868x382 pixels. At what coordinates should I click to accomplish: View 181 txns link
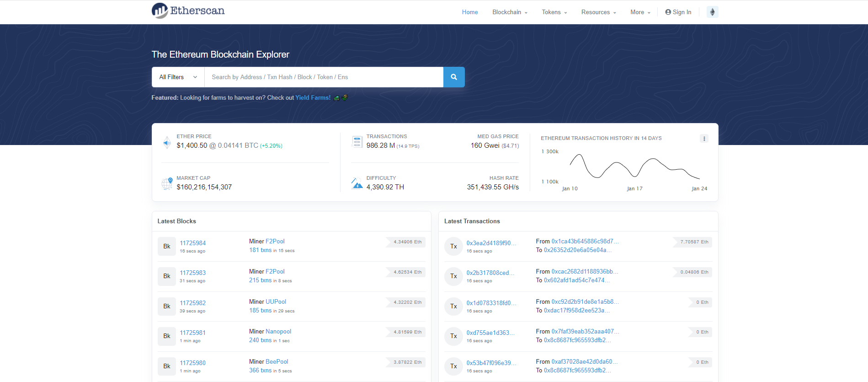pyautogui.click(x=261, y=250)
